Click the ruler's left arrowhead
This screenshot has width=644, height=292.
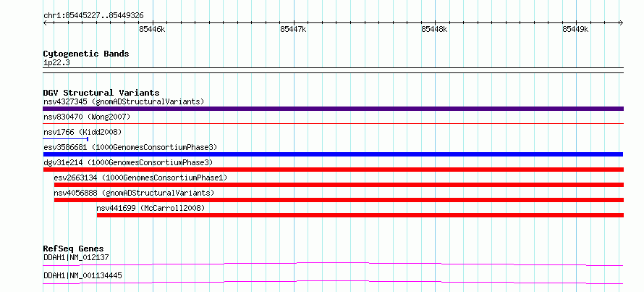click(x=45, y=22)
